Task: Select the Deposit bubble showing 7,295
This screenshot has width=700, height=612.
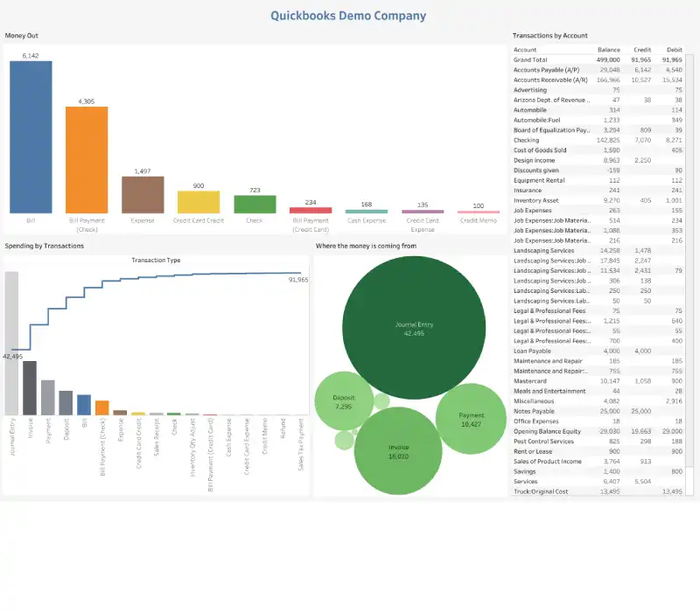Action: (344, 402)
